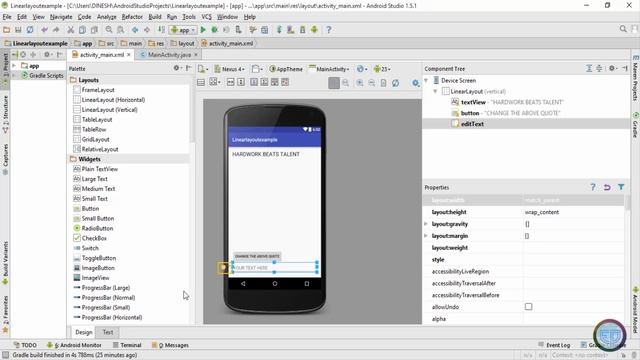Collapse LinearLayout node in Component Tree
The width and height of the screenshot is (640, 360).
pyautogui.click(x=435, y=91)
